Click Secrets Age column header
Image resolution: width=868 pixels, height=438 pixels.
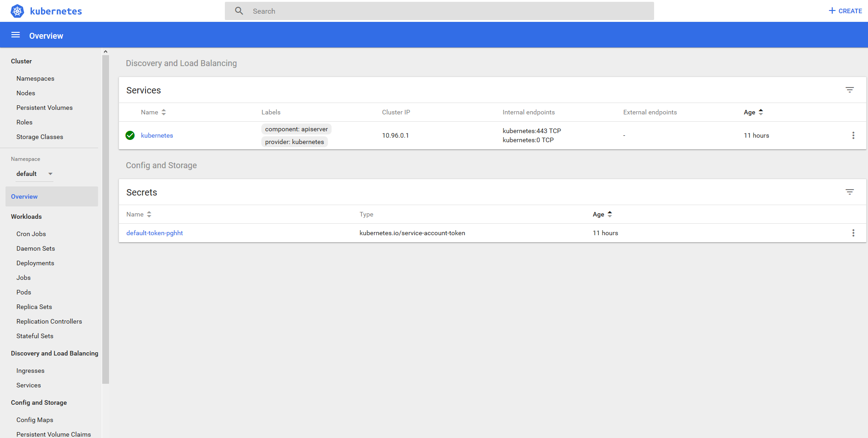pyautogui.click(x=598, y=214)
